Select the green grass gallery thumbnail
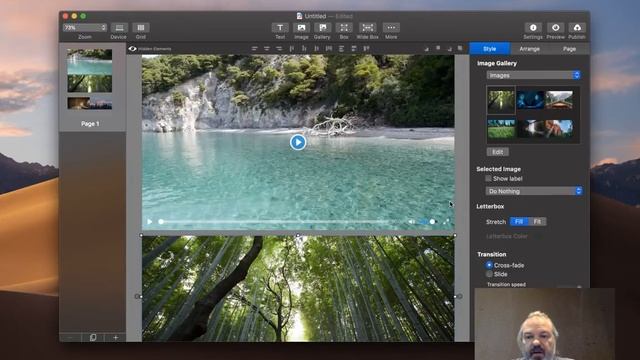The width and height of the screenshot is (640, 360). (501, 129)
